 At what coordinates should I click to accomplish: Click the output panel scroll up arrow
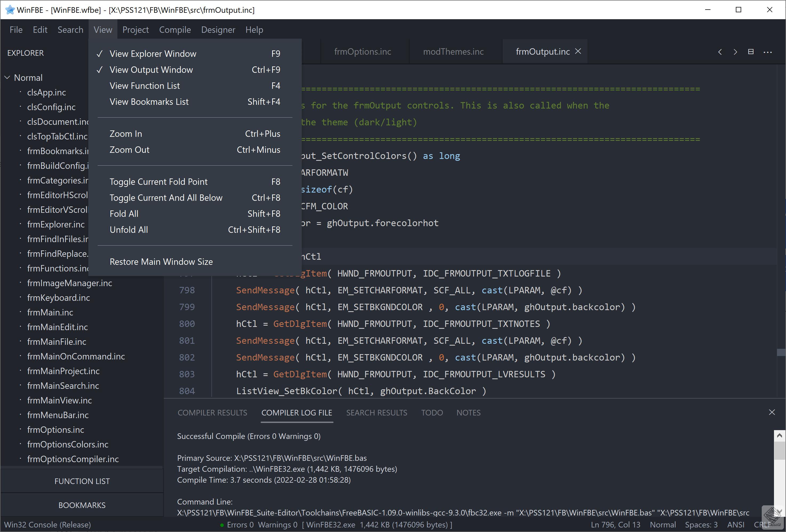pyautogui.click(x=779, y=436)
